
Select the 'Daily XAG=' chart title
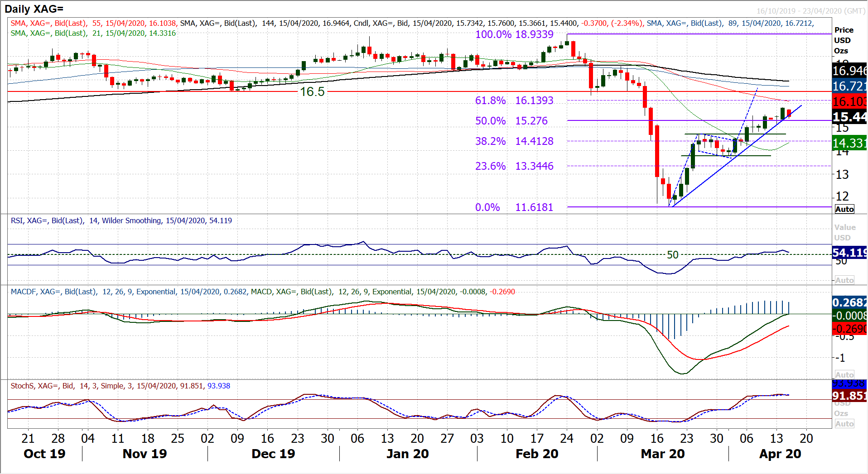click(34, 9)
